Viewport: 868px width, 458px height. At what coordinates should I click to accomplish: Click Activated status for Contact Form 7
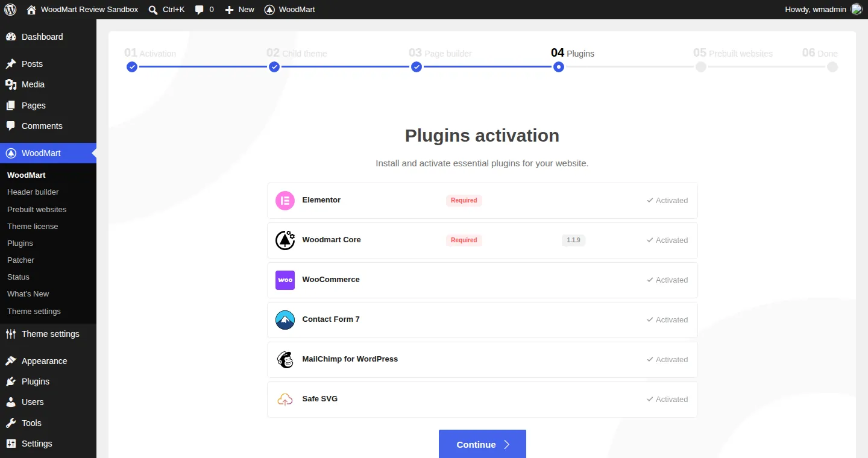click(667, 320)
